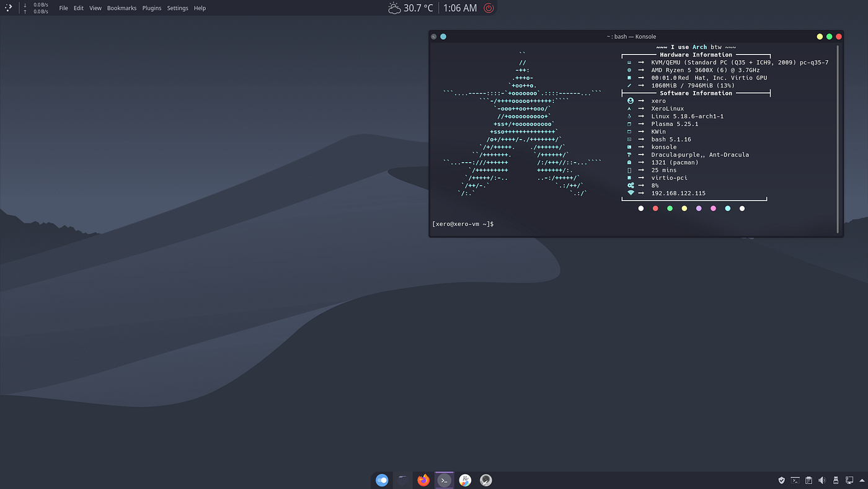Screen dimensions: 868x489
Task: Click the pink color dot in neofetch palette
Action: pos(713,209)
